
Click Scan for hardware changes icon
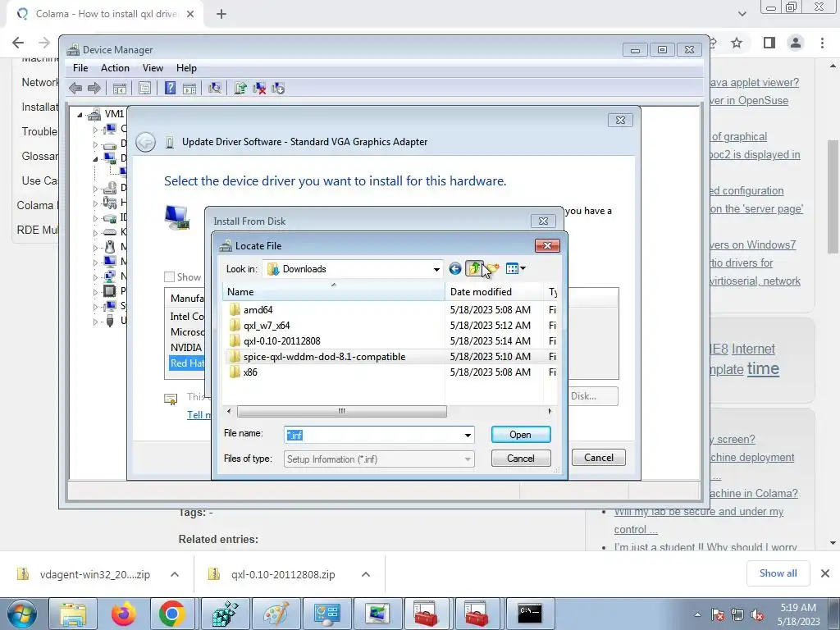coord(215,89)
